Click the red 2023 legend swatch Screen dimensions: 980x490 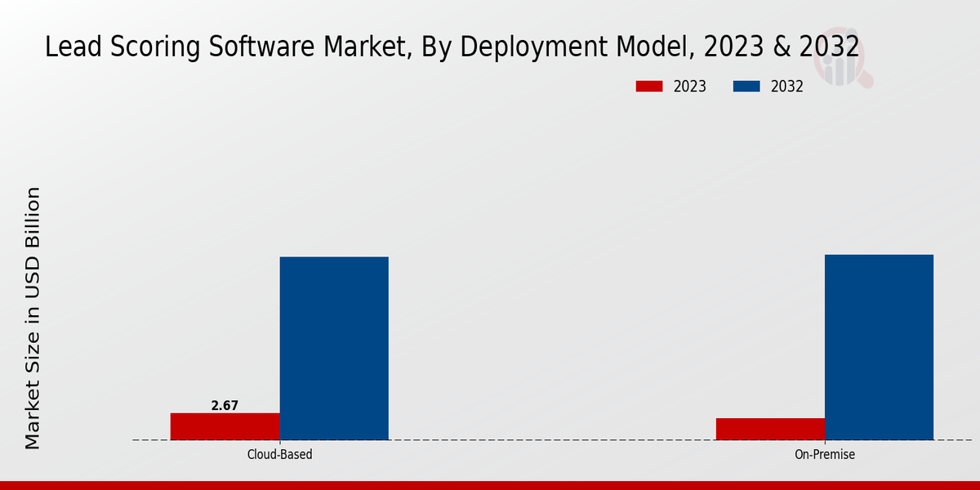click(x=649, y=87)
